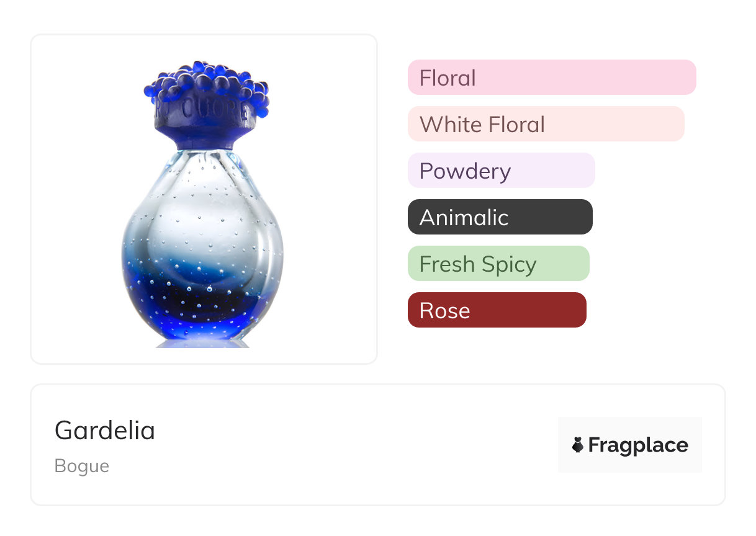
Task: Click the "Rose" label text
Action: [444, 311]
